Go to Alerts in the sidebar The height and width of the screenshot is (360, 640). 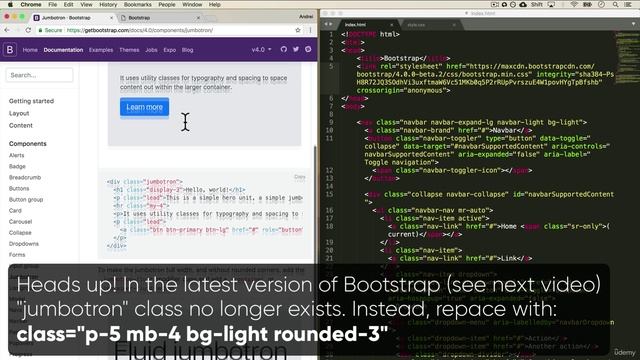click(x=17, y=155)
